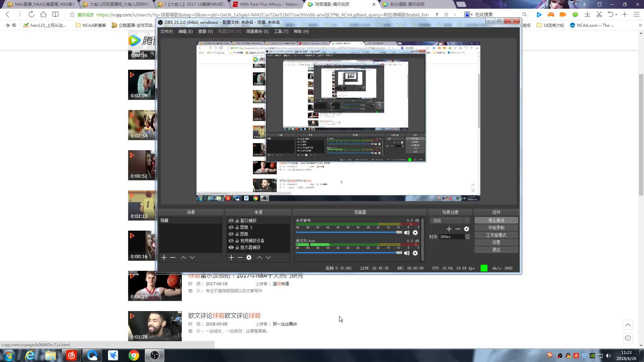Adjust the 时长 300ms duration stepper
This screenshot has width=644, height=362.
467,237
